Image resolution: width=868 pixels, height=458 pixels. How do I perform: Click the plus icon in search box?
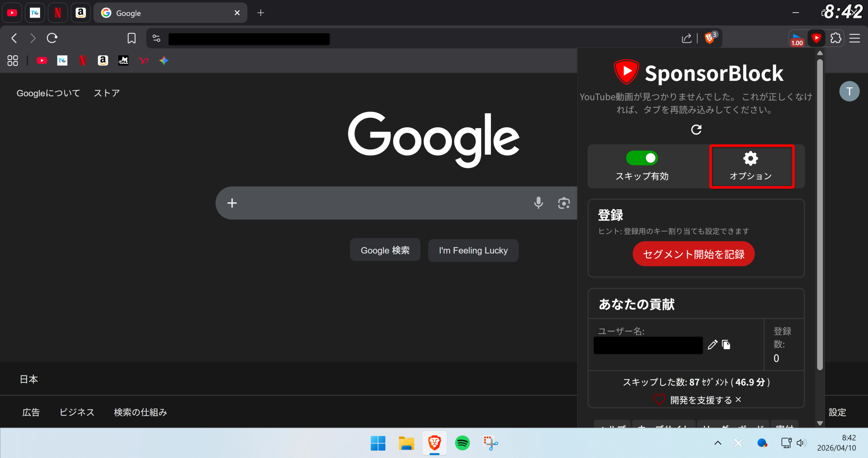(232, 203)
